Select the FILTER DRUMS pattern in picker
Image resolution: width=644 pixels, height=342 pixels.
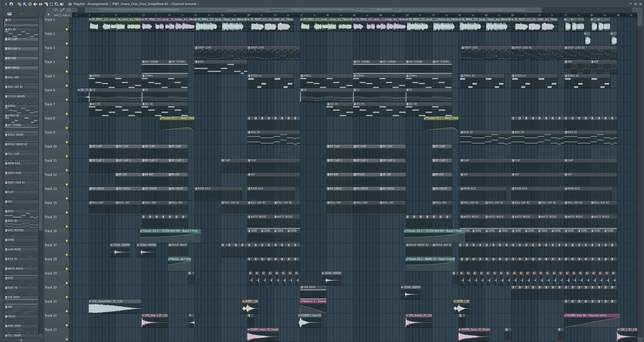(21, 99)
